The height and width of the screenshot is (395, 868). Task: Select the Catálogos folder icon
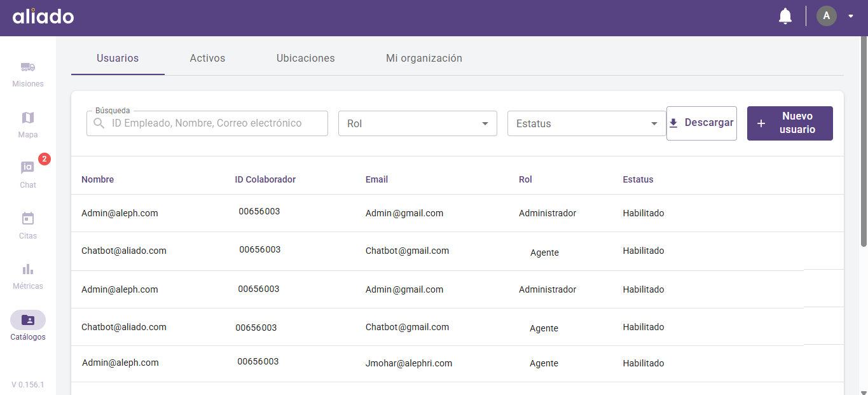click(28, 320)
